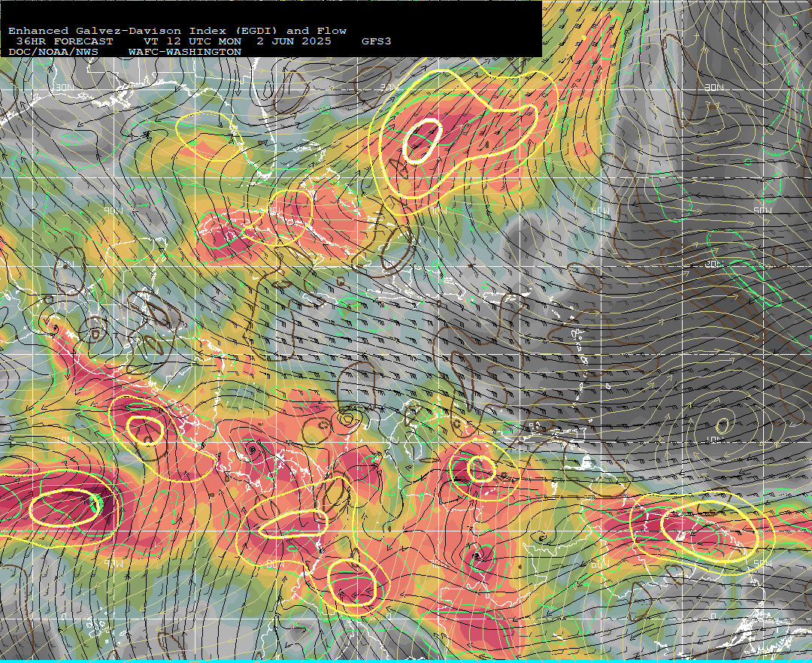Click the '60W' longitude label in the lower row

point(601,564)
